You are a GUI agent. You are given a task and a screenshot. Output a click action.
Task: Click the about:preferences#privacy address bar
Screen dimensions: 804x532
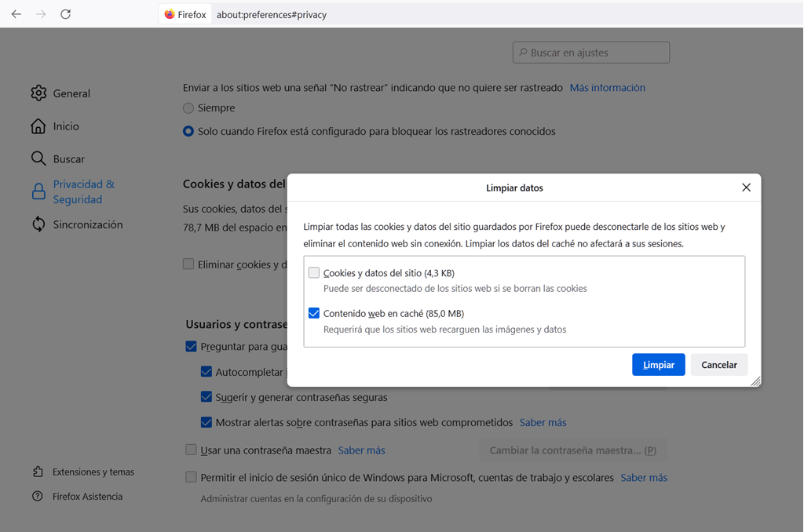[x=271, y=14]
